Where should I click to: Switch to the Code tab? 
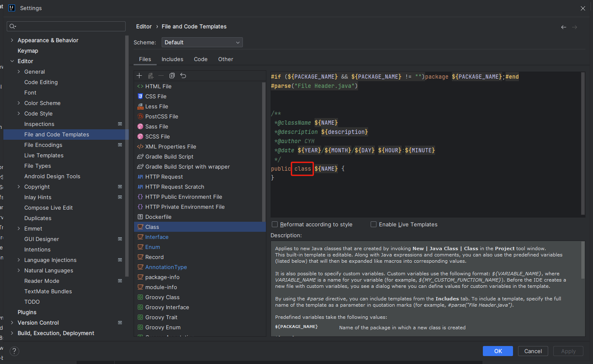pos(201,59)
